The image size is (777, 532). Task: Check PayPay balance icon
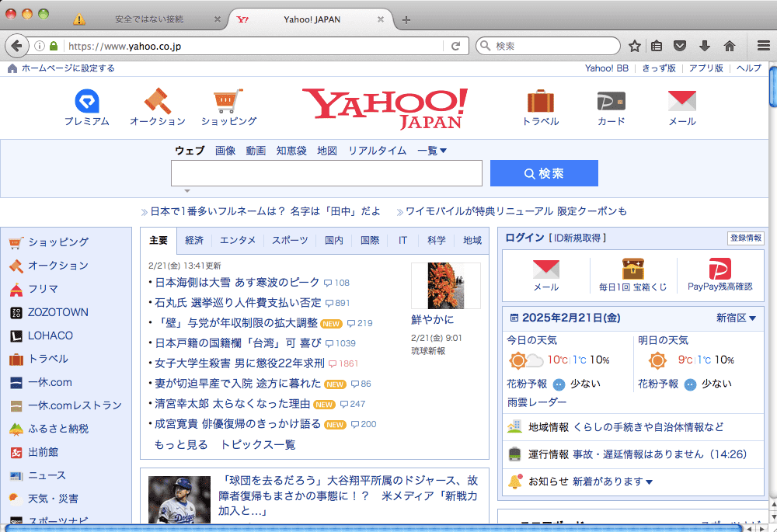coord(720,269)
